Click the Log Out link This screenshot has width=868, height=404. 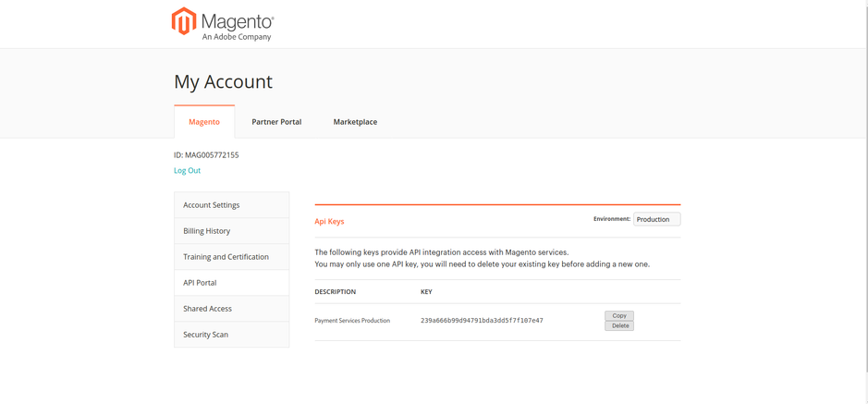pos(187,170)
